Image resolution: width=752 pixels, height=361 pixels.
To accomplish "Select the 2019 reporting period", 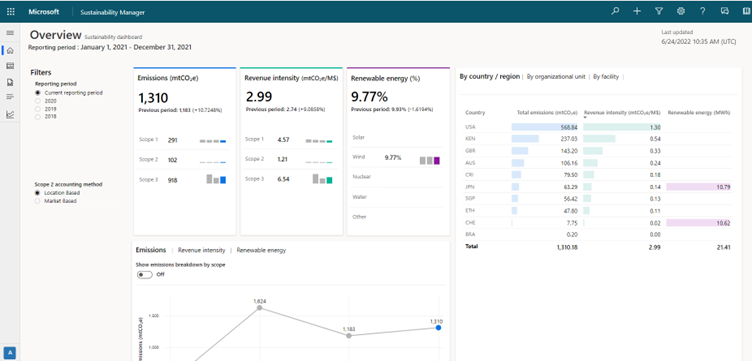I will click(x=37, y=109).
